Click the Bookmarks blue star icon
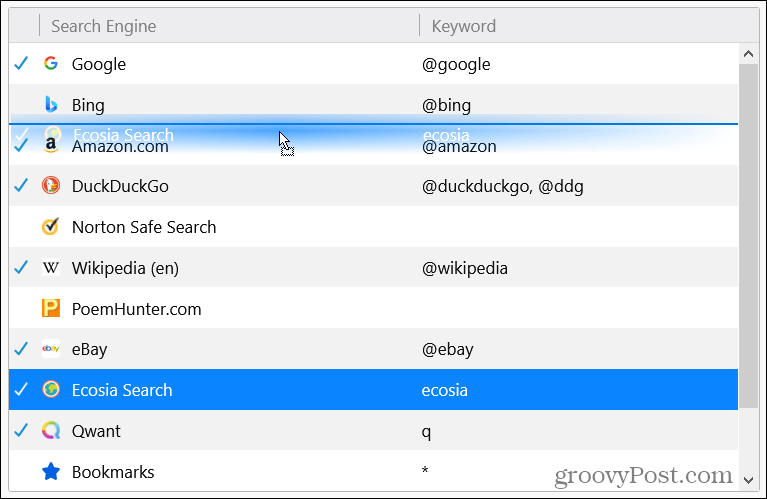The width and height of the screenshot is (767, 499). pos(51,472)
